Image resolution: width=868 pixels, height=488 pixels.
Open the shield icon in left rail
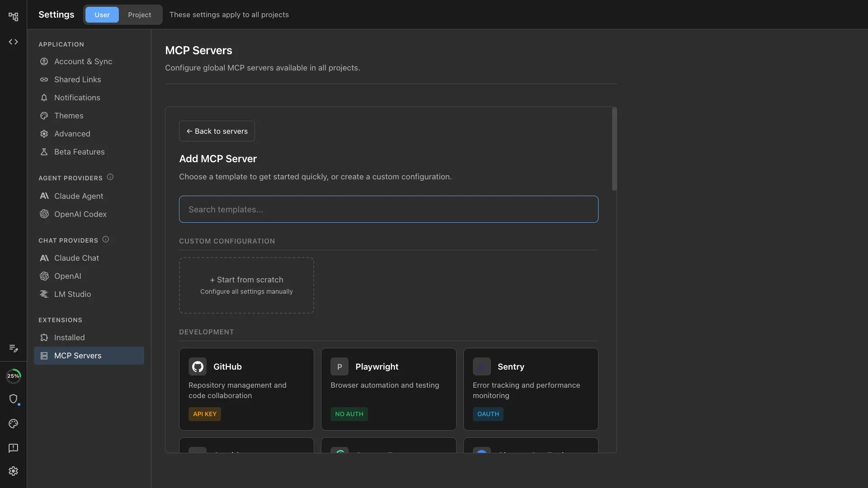(x=13, y=399)
